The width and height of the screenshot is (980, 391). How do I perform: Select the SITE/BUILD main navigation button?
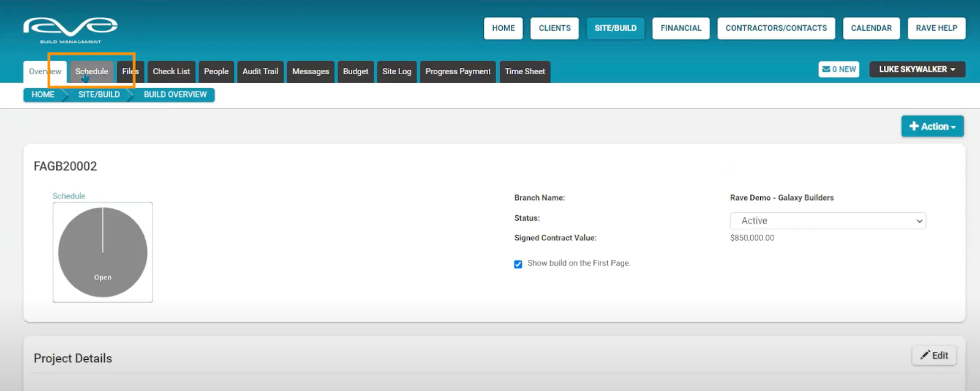616,28
